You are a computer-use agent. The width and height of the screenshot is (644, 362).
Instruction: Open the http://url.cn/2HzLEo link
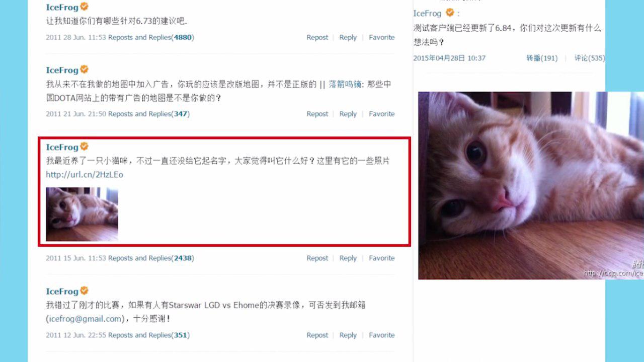click(x=85, y=175)
